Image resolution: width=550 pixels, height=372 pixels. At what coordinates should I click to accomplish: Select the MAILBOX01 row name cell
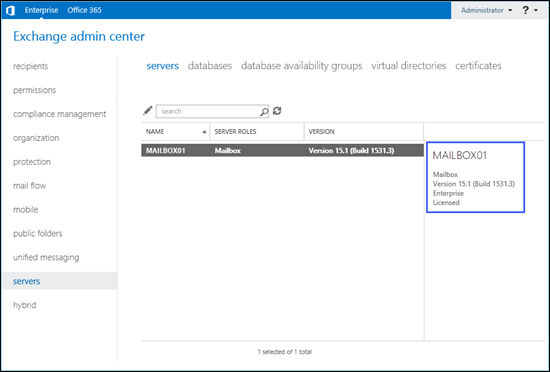pyautogui.click(x=166, y=151)
